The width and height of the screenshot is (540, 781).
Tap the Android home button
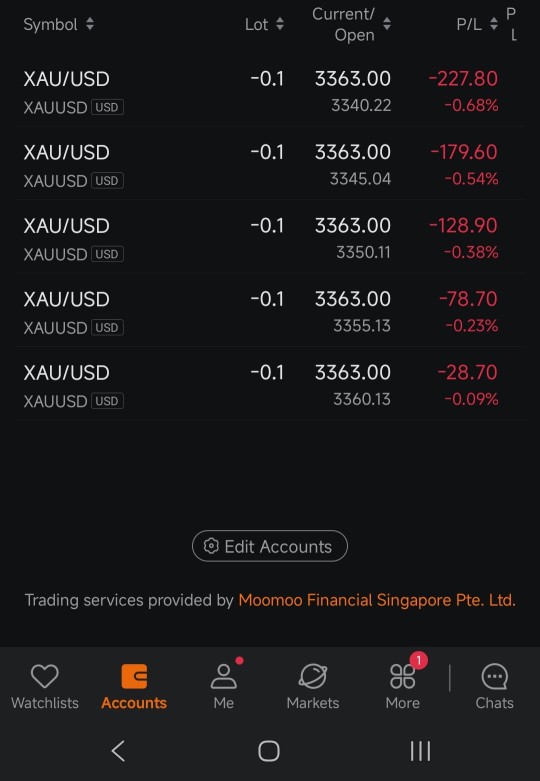point(269,751)
